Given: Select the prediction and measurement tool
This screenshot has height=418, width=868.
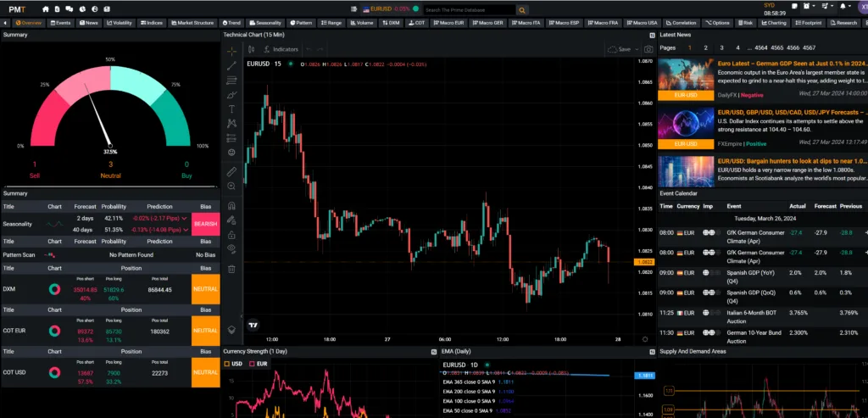Looking at the screenshot, I should coord(231,138).
